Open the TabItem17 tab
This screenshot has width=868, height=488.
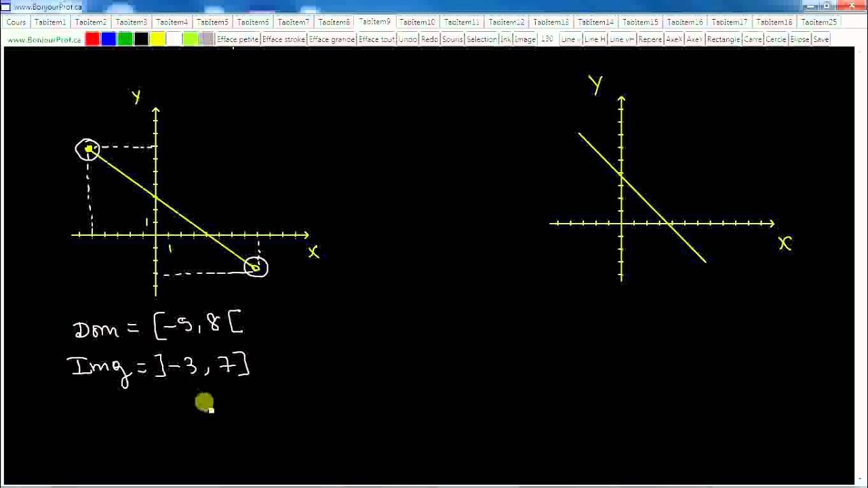tap(730, 22)
